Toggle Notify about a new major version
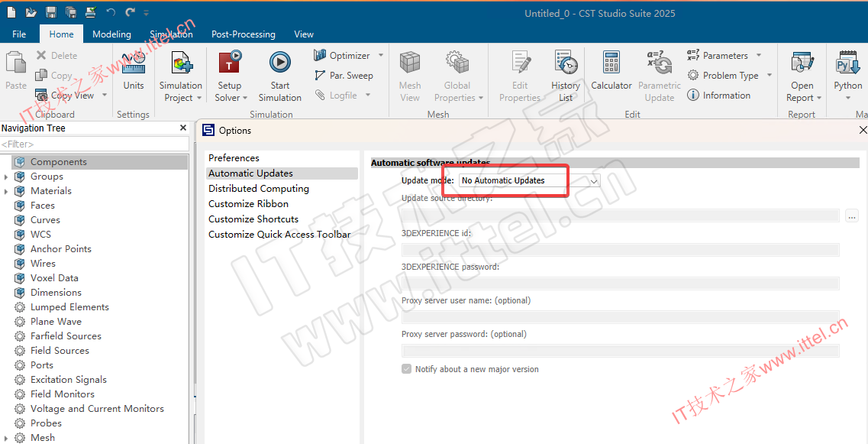The width and height of the screenshot is (868, 444). coord(406,369)
